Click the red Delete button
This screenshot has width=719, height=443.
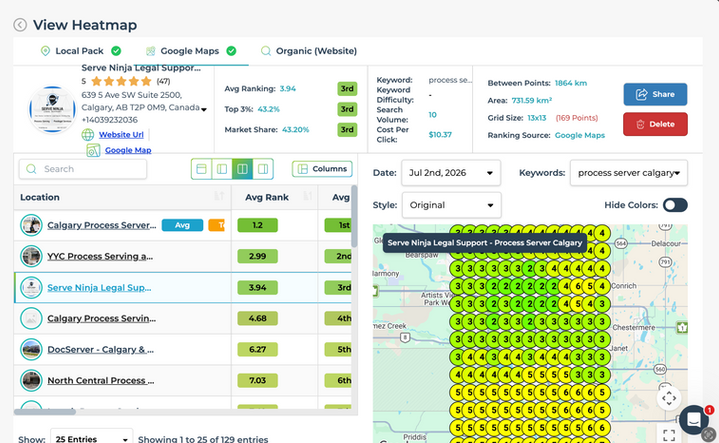[655, 124]
